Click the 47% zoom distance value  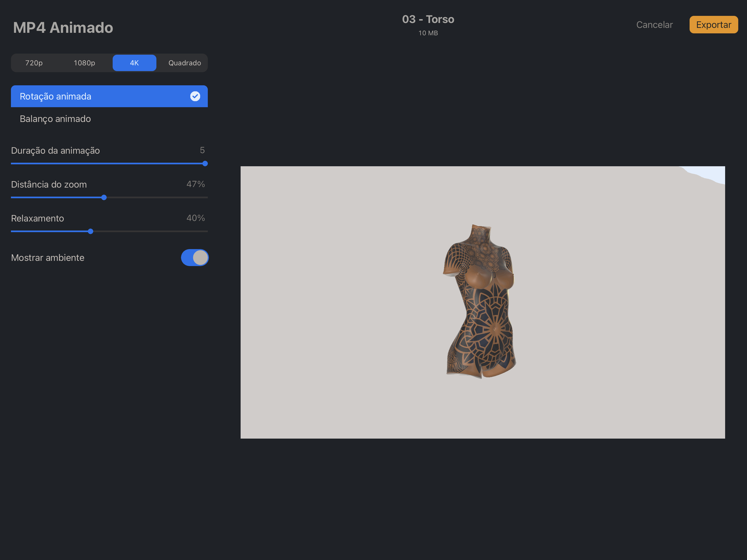[195, 184]
